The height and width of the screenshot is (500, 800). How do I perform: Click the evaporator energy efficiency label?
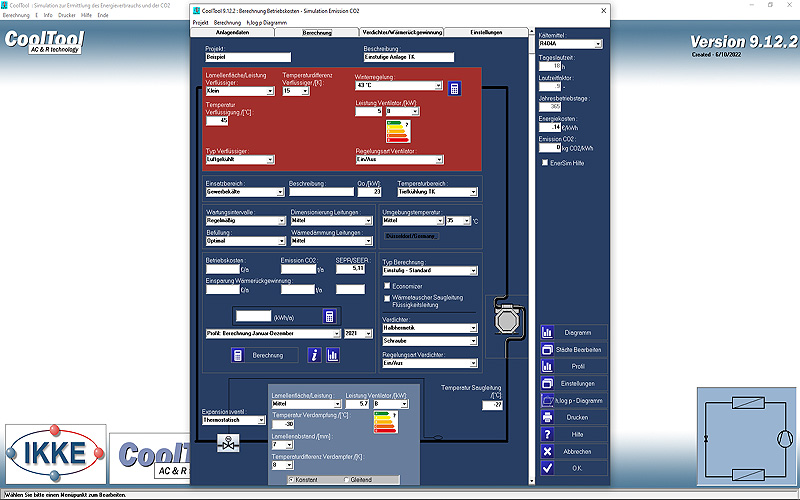click(x=383, y=424)
